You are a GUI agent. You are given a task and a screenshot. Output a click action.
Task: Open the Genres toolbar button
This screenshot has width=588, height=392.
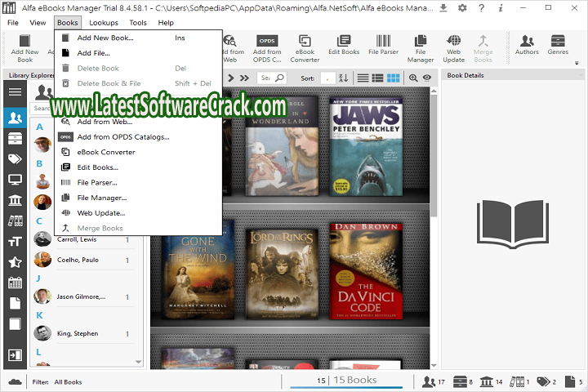click(558, 45)
